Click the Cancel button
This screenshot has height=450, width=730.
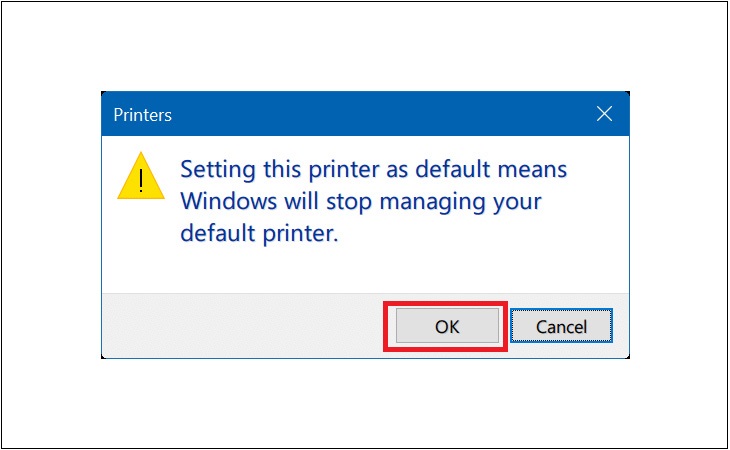(x=561, y=326)
